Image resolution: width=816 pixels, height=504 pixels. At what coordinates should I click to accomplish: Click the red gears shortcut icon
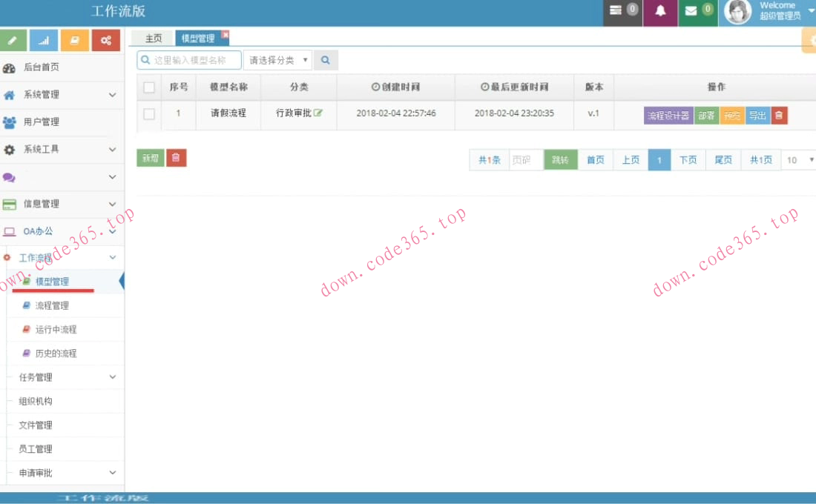click(x=106, y=40)
